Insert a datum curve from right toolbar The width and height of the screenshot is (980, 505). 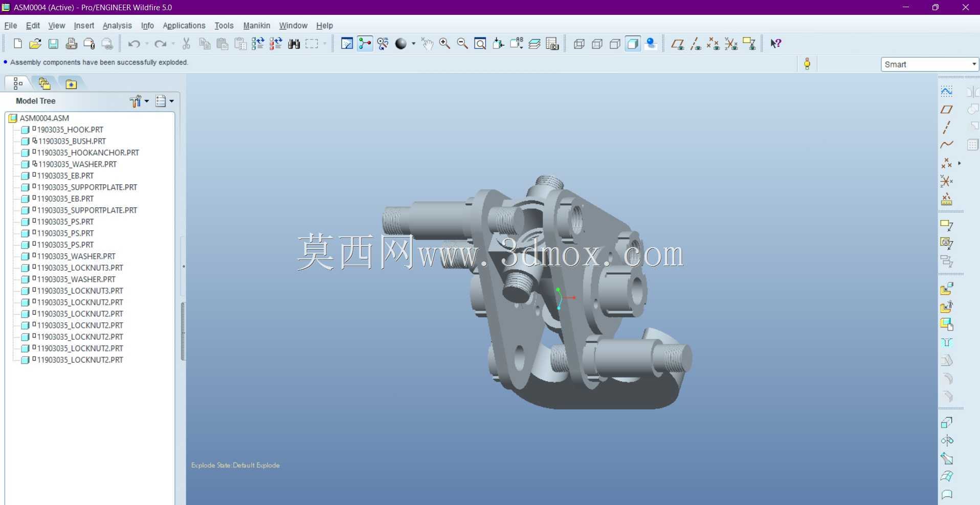pyautogui.click(x=947, y=145)
